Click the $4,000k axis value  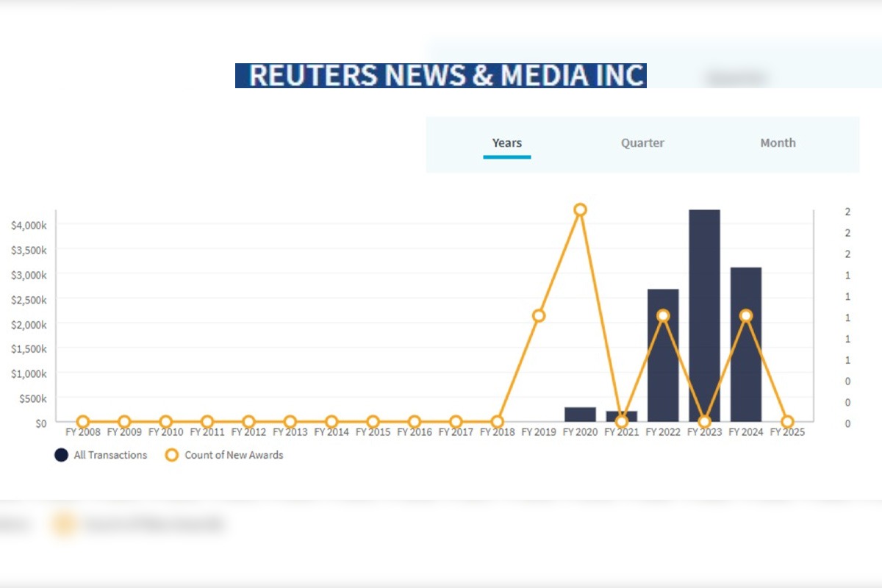29,225
